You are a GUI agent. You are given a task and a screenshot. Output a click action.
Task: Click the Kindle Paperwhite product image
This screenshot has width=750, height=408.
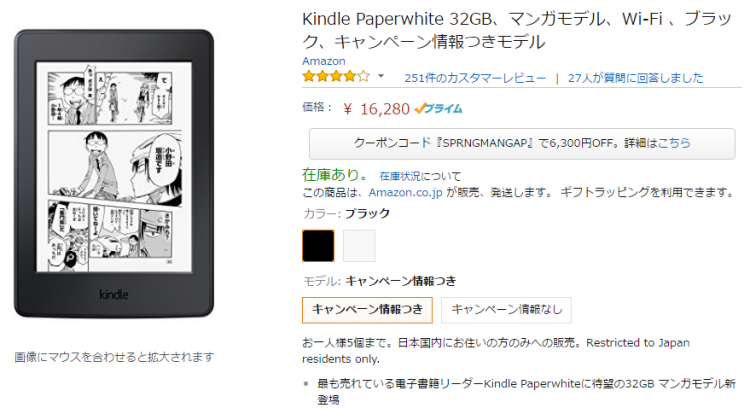(x=114, y=174)
